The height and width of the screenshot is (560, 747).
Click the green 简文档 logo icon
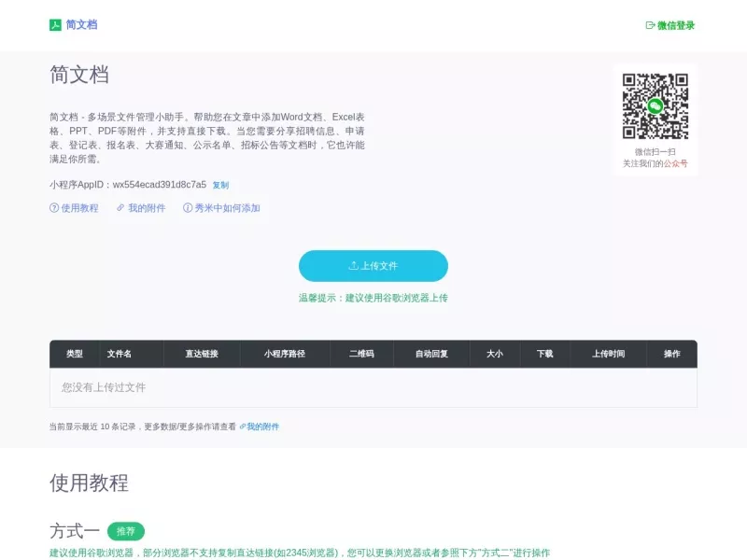coord(55,25)
